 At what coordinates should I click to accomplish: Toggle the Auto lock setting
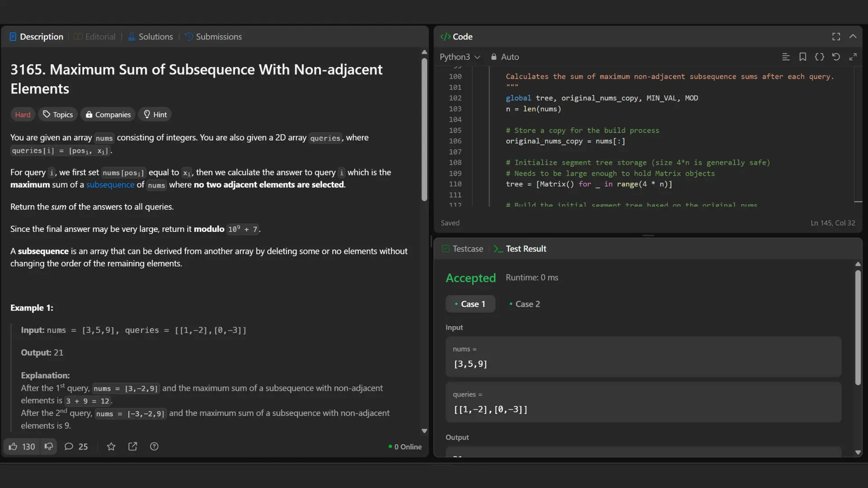coord(505,57)
